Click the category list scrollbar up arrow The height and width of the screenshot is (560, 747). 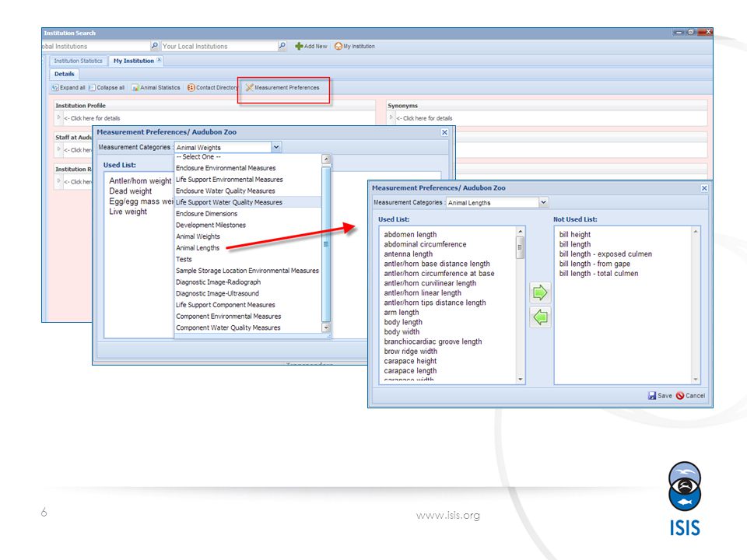pyautogui.click(x=326, y=159)
